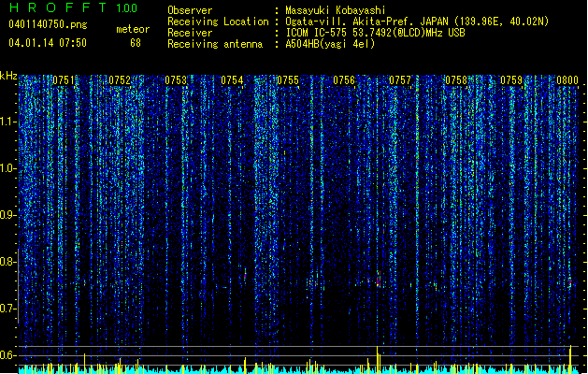Screen dimensions: 588x374
Task: Click the Ogata-vill. Akita-Pref. JAPAN location text
Action: (417, 22)
